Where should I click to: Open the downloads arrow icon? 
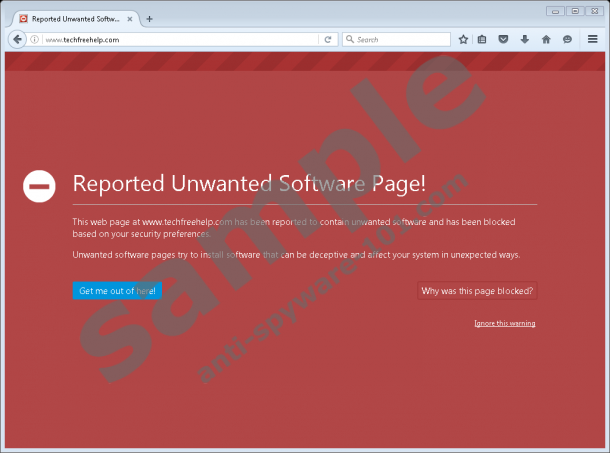pyautogui.click(x=524, y=40)
